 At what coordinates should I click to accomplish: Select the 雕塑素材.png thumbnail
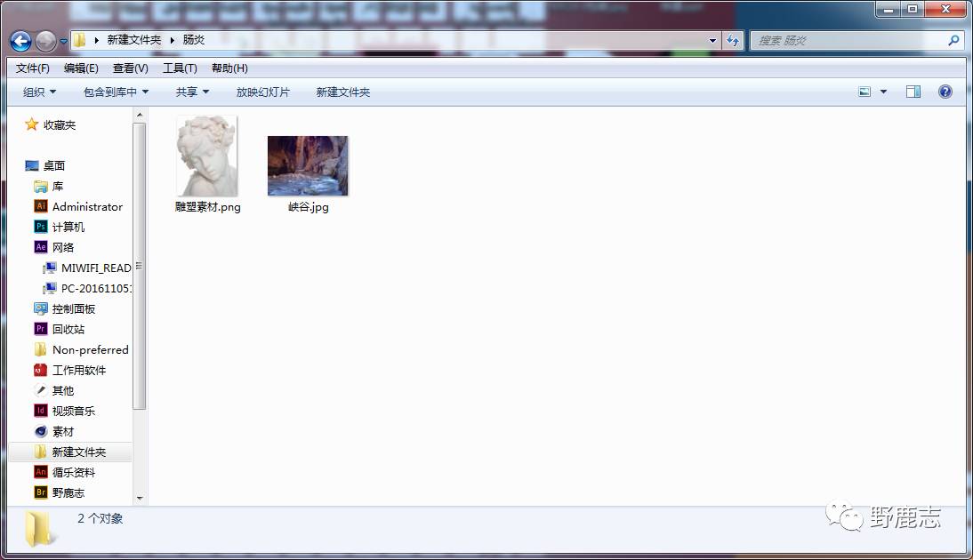(x=207, y=156)
